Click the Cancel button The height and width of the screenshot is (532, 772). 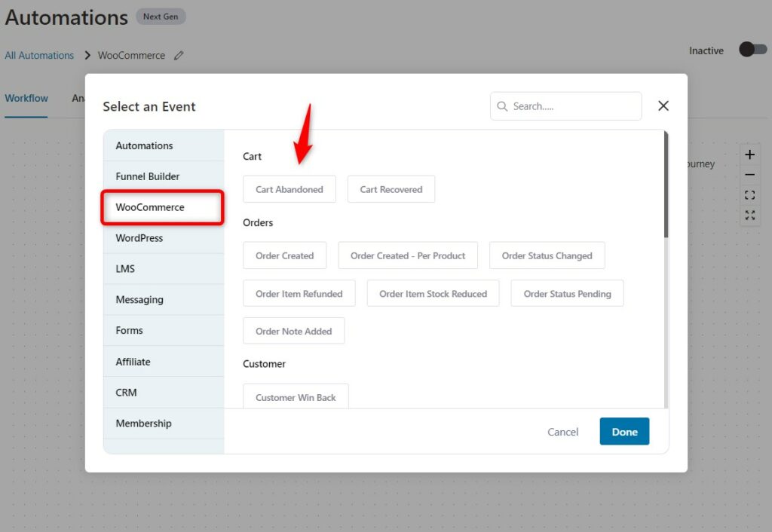click(562, 432)
